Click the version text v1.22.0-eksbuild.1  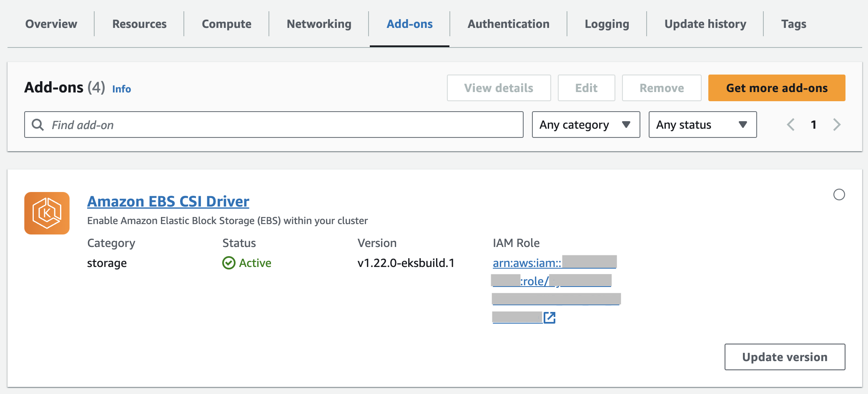(406, 263)
